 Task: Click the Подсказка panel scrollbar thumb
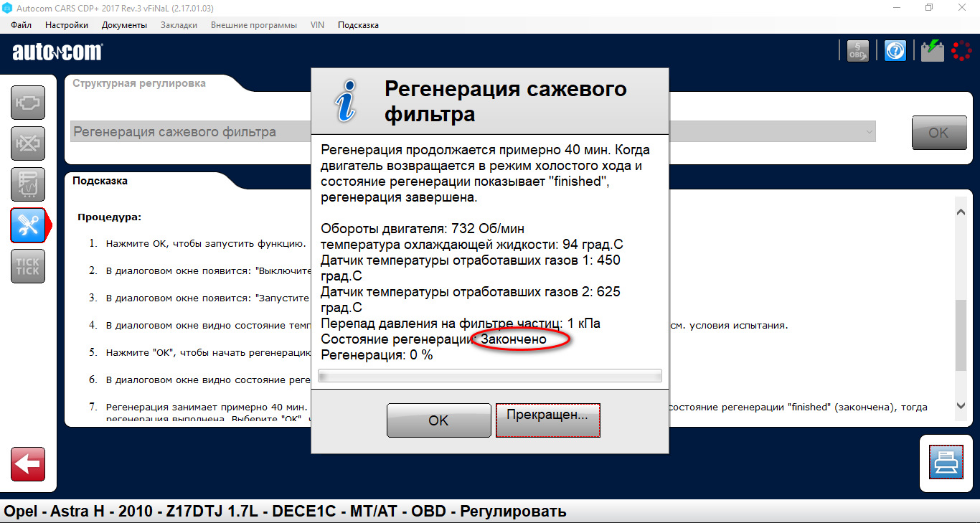pos(961,336)
